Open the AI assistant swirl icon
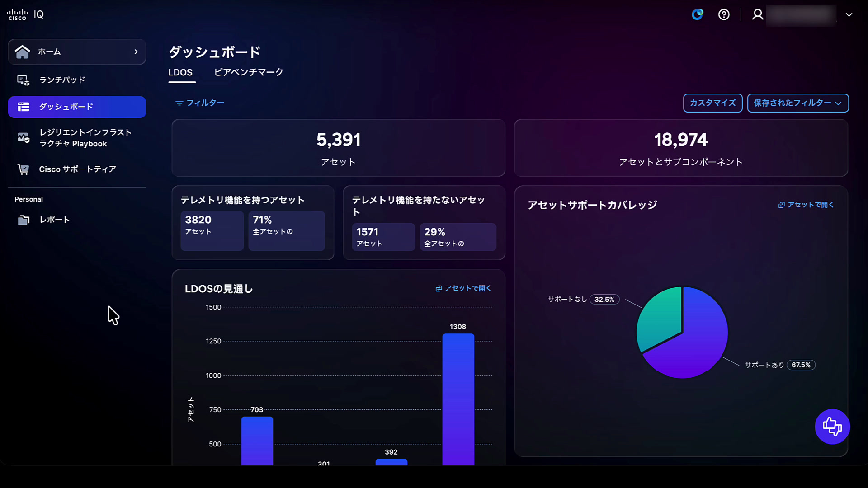The height and width of the screenshot is (488, 868). [698, 14]
